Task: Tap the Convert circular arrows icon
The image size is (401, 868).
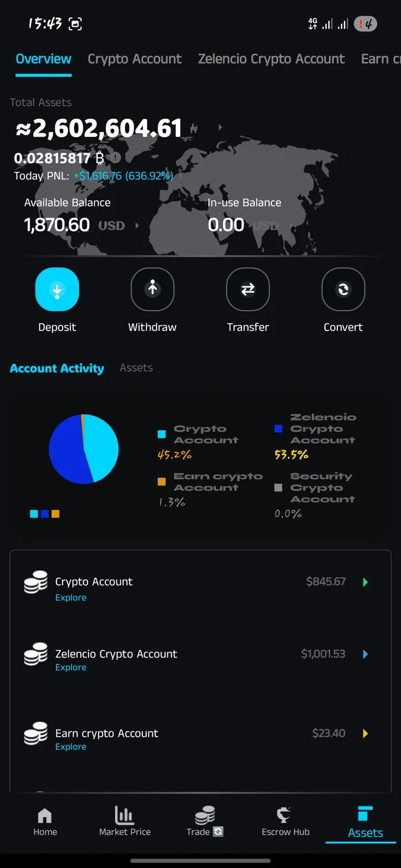Action: tap(343, 289)
